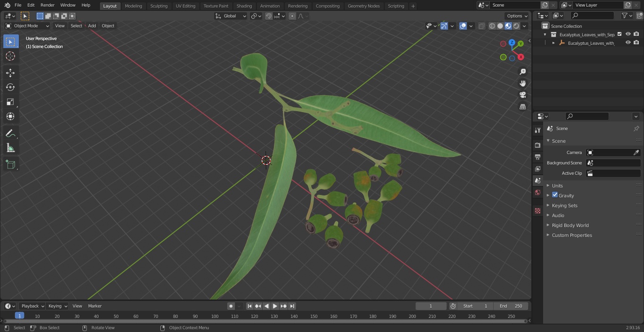Select the Add Cube tool
644x332 pixels.
point(10,165)
